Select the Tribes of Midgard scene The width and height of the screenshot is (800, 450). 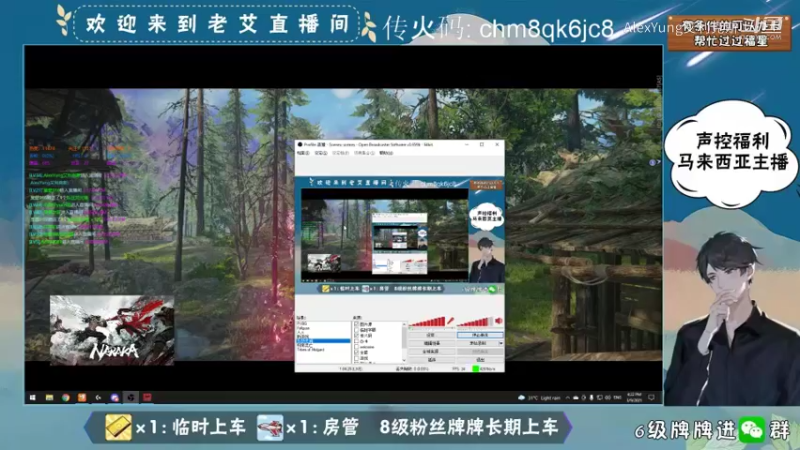point(311,350)
